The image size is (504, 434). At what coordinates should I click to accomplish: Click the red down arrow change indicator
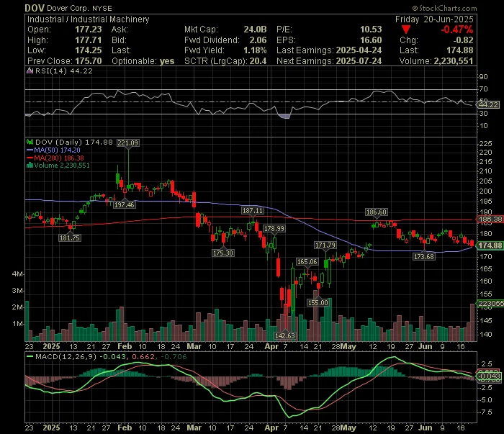coord(406,30)
